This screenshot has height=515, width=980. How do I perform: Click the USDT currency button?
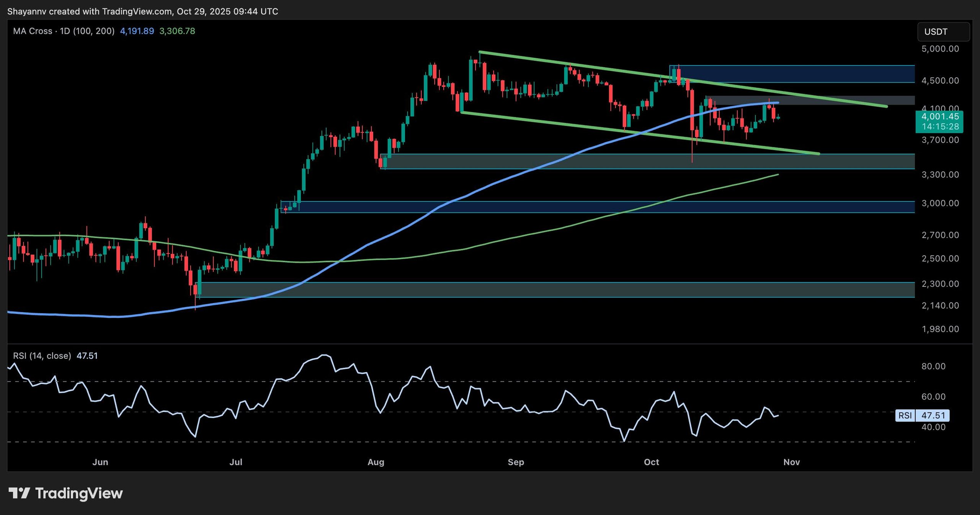(943, 32)
